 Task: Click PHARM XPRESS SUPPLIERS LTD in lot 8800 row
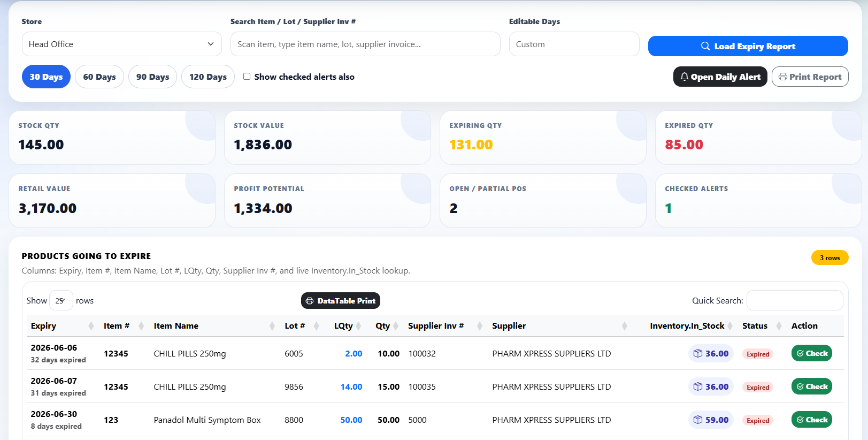[551, 420]
